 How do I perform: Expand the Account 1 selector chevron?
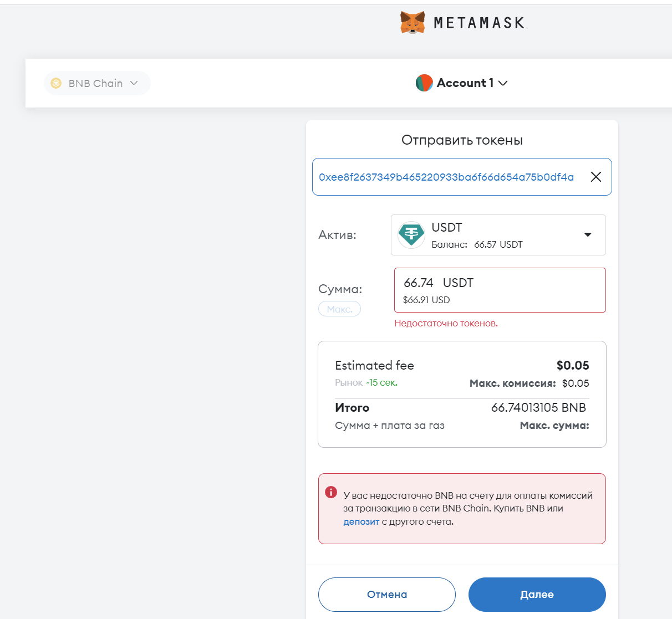[x=503, y=83]
